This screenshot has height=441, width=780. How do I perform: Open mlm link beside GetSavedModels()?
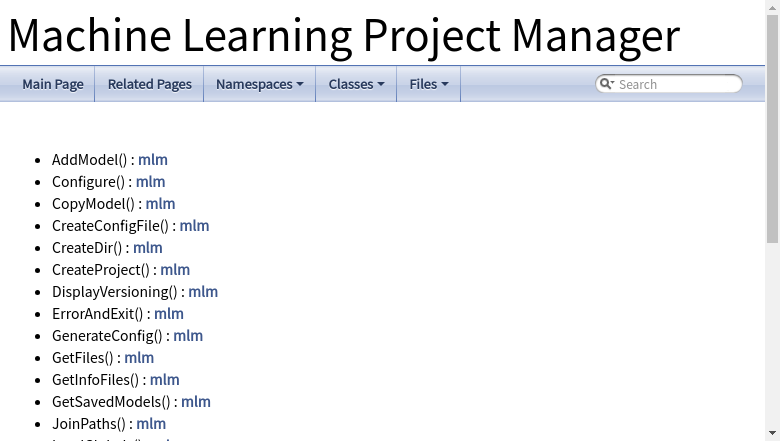coord(196,401)
